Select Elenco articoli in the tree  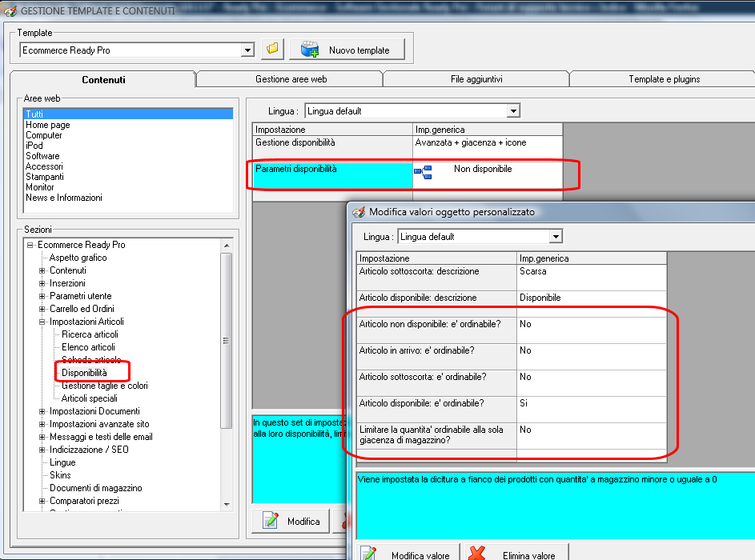(x=88, y=347)
